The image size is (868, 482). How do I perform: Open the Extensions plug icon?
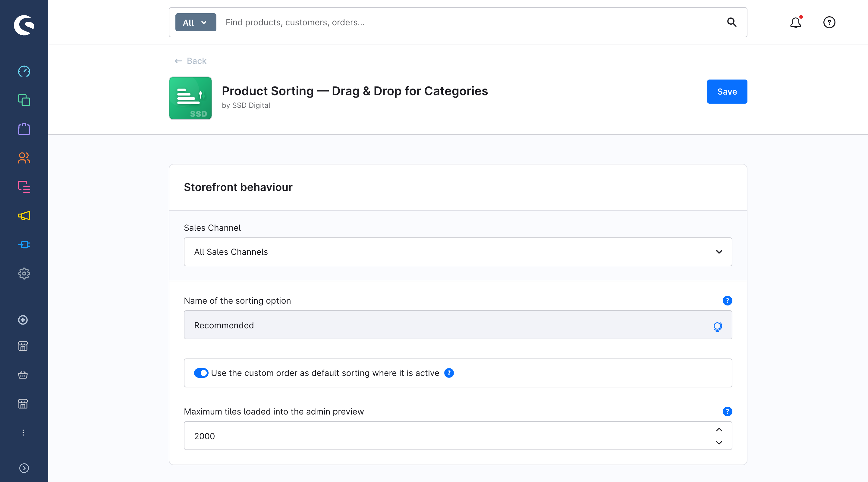(24, 245)
